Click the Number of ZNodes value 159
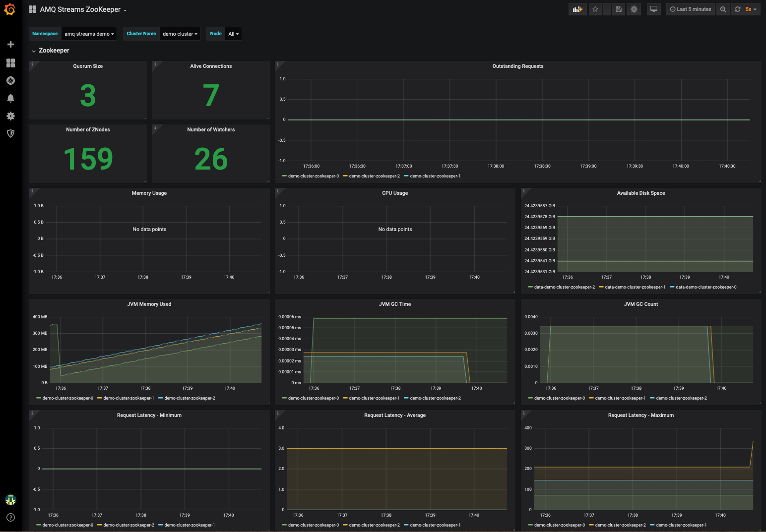 (x=88, y=159)
